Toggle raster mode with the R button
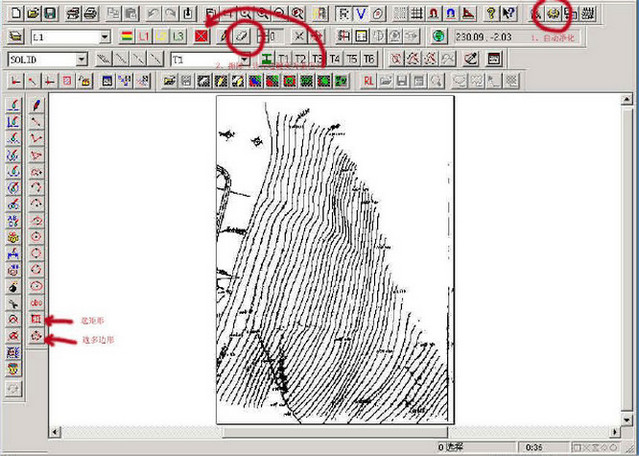The image size is (639, 456). (344, 14)
